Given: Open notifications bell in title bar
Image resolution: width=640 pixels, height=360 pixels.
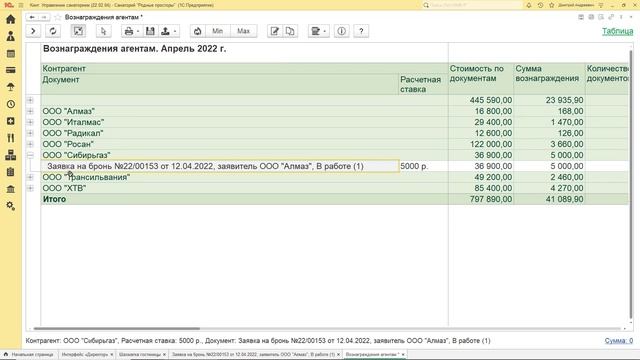Looking at the screenshot, I should pyautogui.click(x=529, y=5).
